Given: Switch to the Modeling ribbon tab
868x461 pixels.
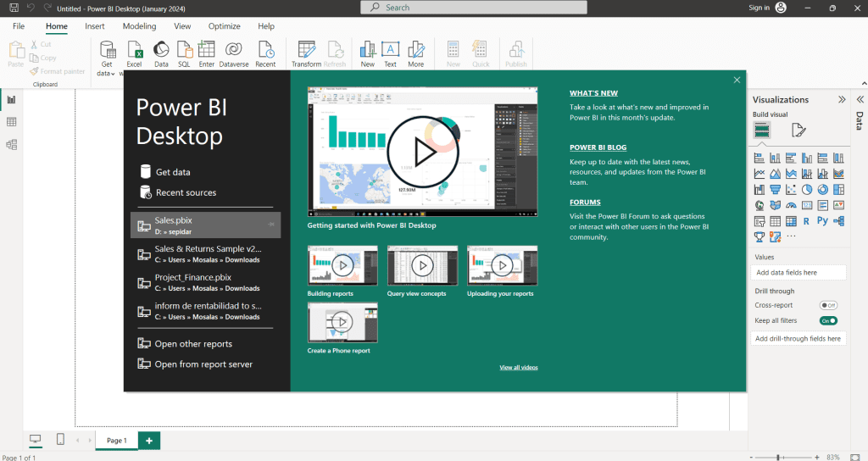Looking at the screenshot, I should 140,26.
